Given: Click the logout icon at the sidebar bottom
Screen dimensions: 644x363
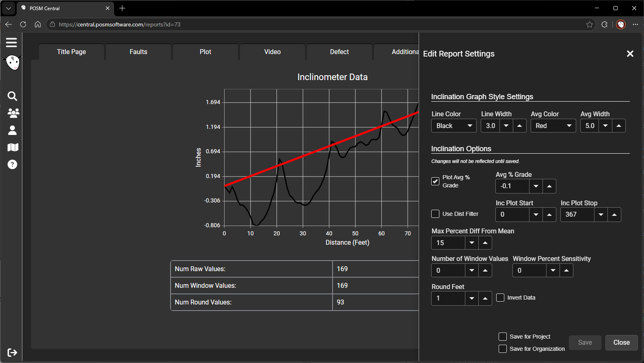Looking at the screenshot, I should [12, 352].
